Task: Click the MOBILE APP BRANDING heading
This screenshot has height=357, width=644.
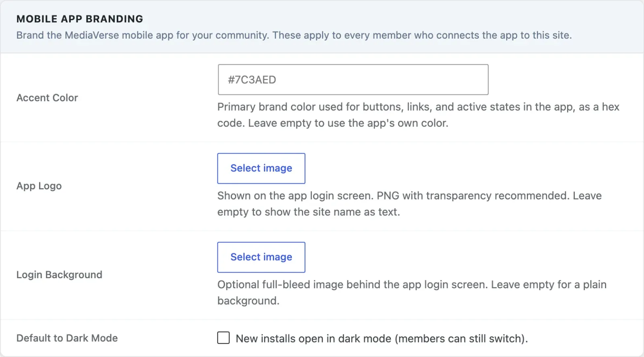Action: 80,19
